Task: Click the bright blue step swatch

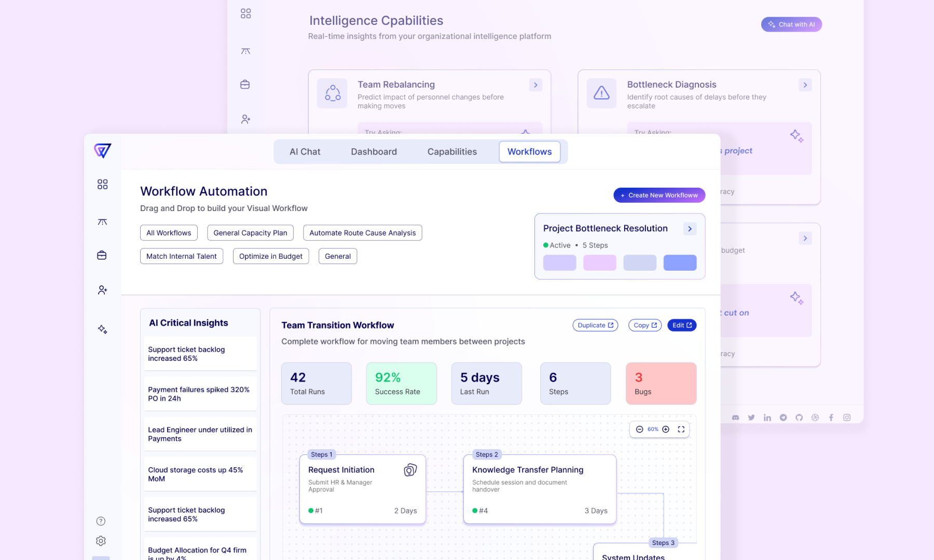Action: click(680, 262)
